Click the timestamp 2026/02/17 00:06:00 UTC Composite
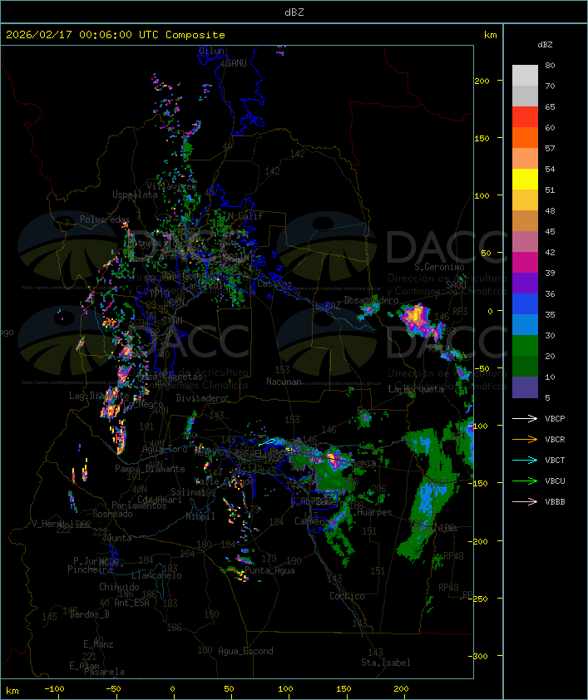The width and height of the screenshot is (588, 700). pyautogui.click(x=116, y=35)
